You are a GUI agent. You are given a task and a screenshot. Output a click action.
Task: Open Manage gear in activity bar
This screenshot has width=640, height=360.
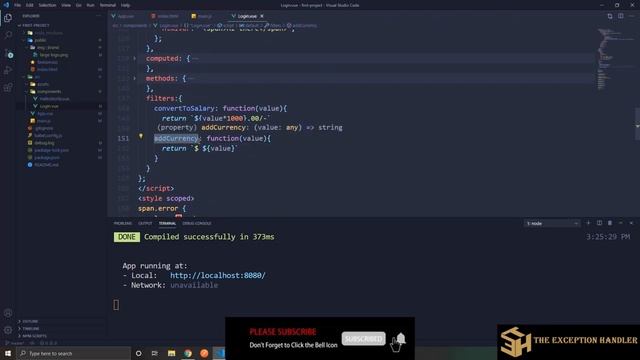tap(8, 330)
